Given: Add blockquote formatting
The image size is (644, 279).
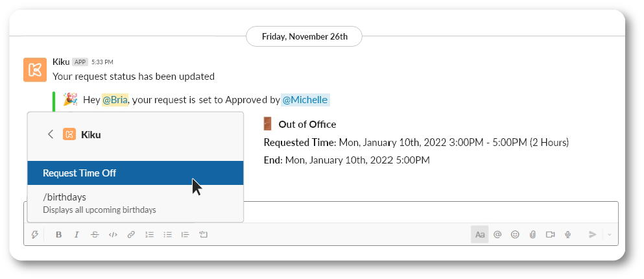Looking at the screenshot, I should tap(185, 235).
